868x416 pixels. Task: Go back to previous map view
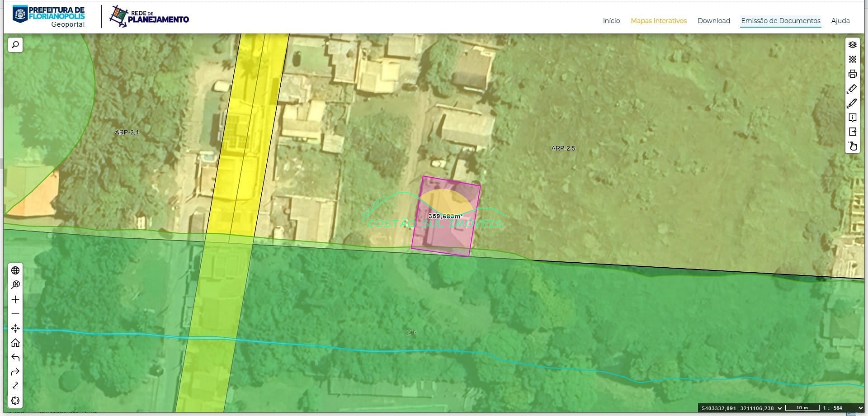pyautogui.click(x=15, y=357)
